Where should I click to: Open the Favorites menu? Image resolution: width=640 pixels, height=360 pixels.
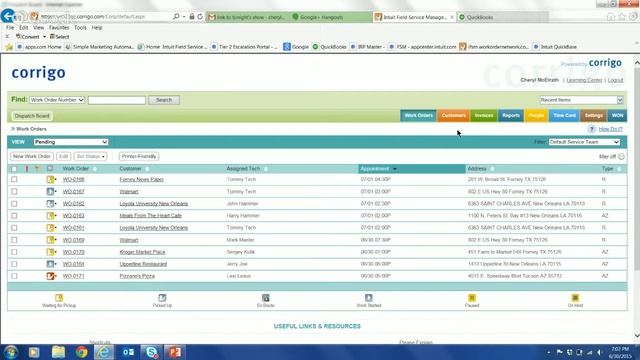pos(59,28)
